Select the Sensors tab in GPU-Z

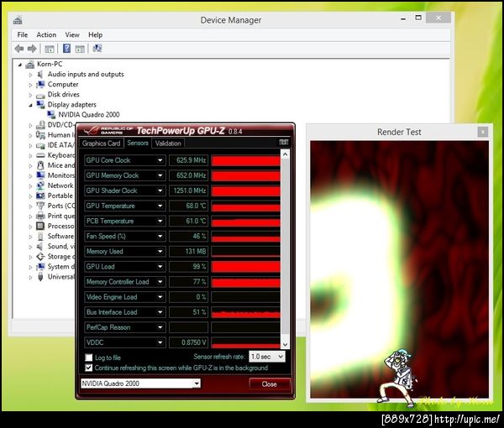pos(138,143)
